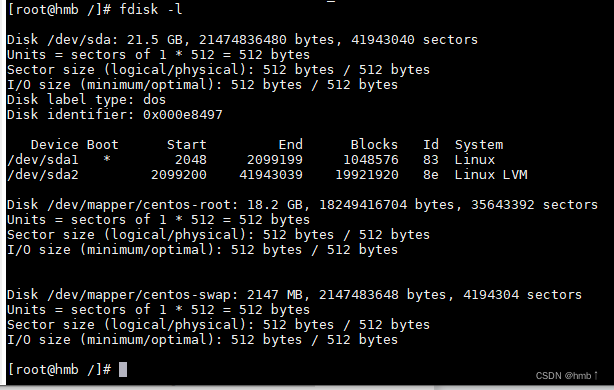
Task: Click the CSDN @hmb watermark
Action: coord(566,376)
